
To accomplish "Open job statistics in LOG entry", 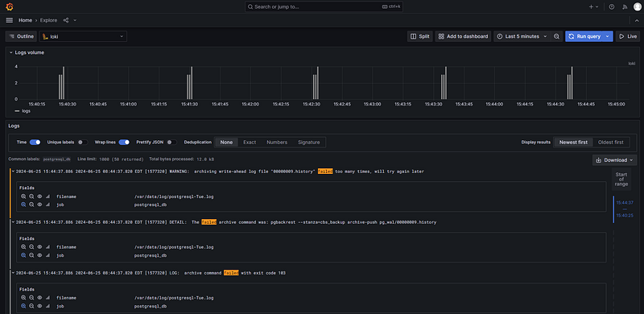I will tap(47, 306).
